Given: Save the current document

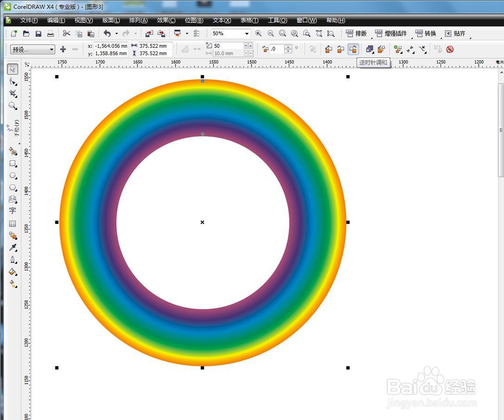Looking at the screenshot, I should (38, 33).
